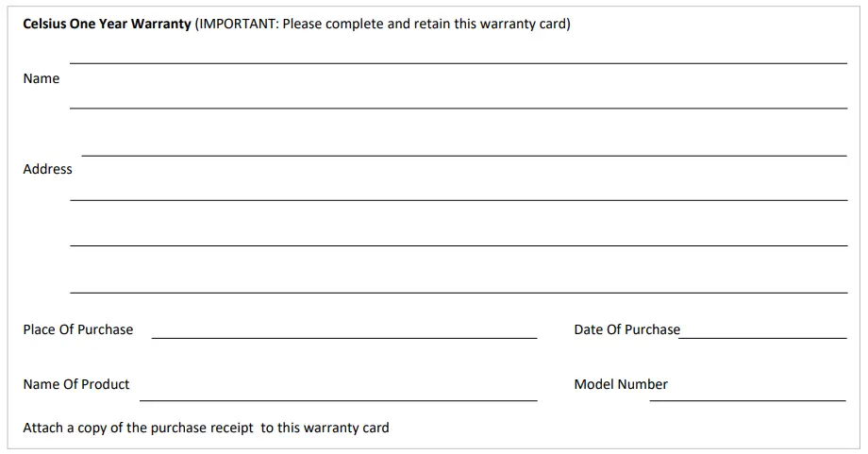The width and height of the screenshot is (868, 454).
Task: Click the "Name Of Product" label
Action: 76,385
